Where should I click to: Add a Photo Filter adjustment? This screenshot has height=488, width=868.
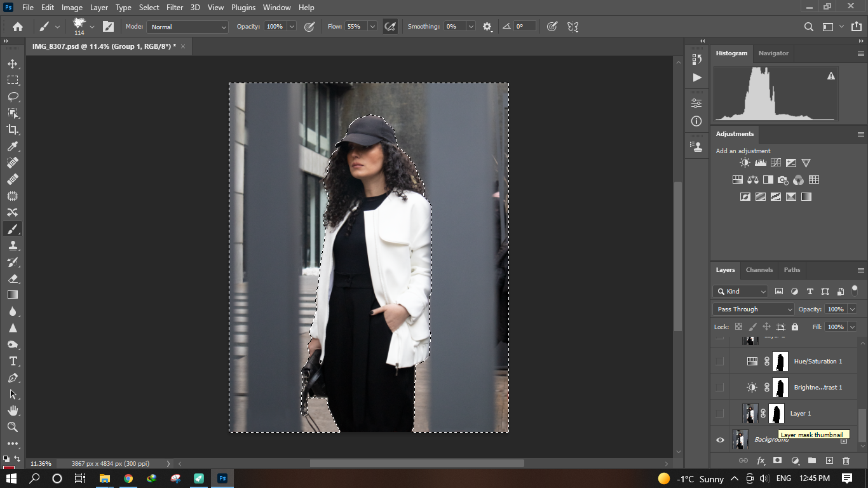[783, 180]
